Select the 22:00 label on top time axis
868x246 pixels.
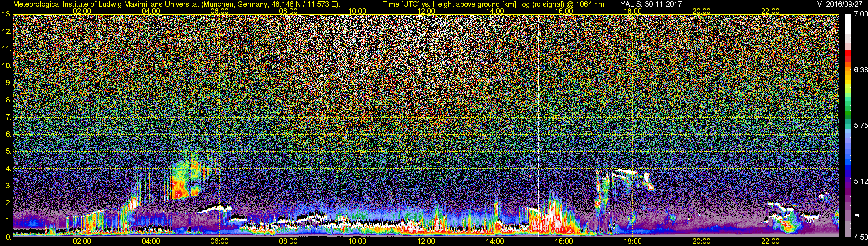coord(770,11)
